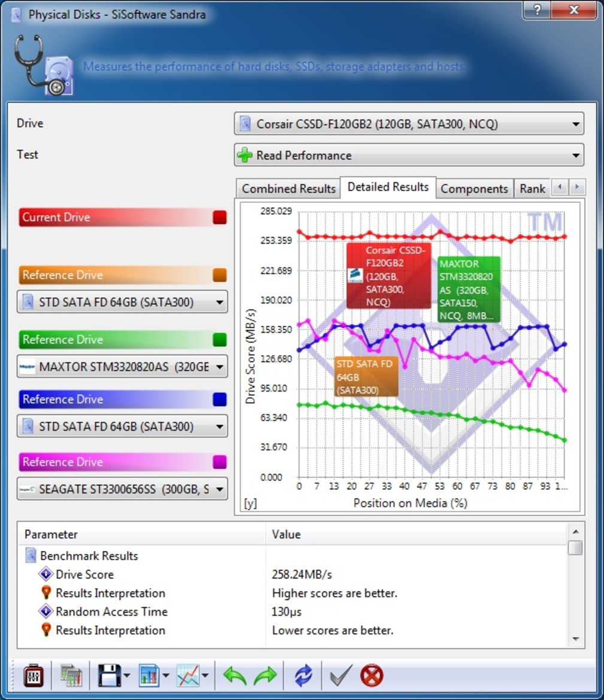Click the help question mark button
This screenshot has width=604, height=700.
538,10
